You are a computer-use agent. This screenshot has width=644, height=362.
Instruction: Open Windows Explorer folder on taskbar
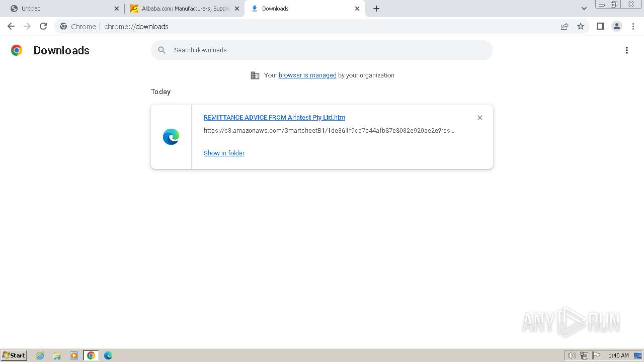pos(57,355)
